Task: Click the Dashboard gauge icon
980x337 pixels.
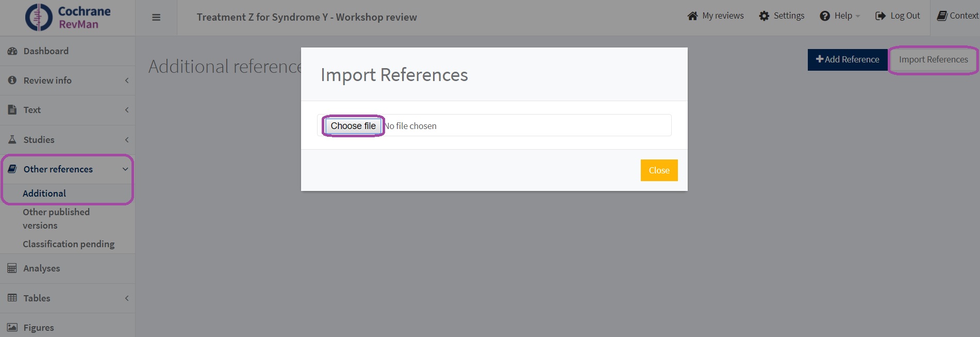Action: tap(12, 51)
